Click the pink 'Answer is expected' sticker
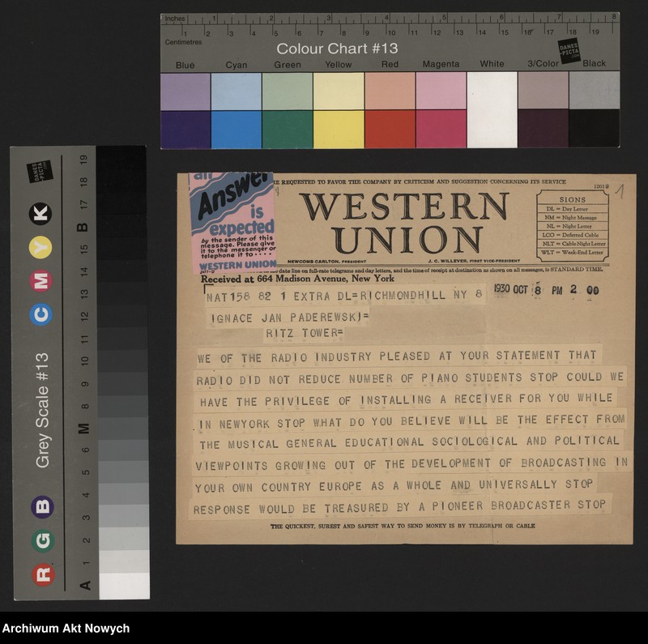Viewport: 648px width, 644px height. tap(232, 224)
